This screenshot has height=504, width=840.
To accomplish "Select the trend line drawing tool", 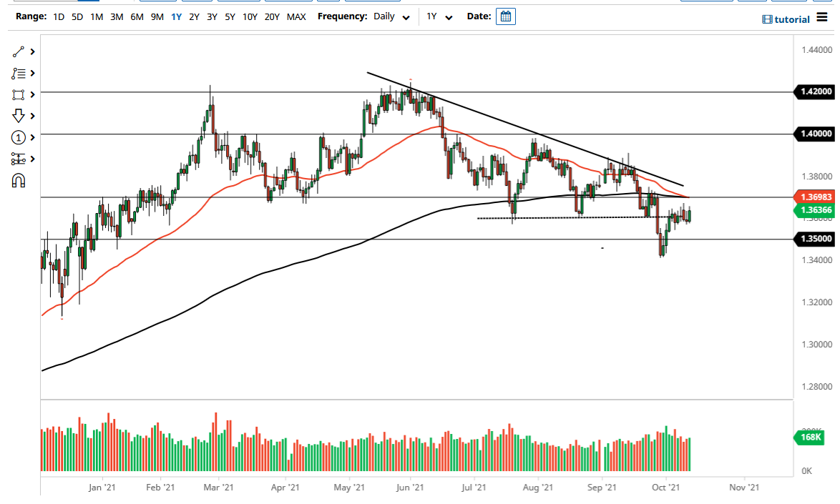I will pos(18,51).
